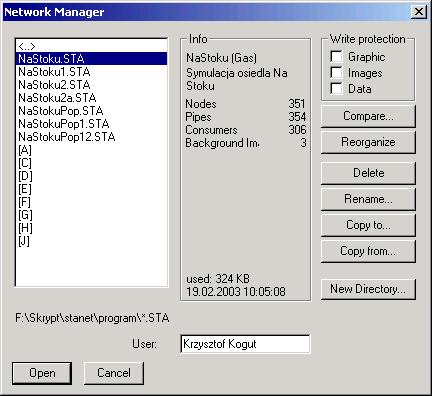Delete the selected network file

click(368, 173)
